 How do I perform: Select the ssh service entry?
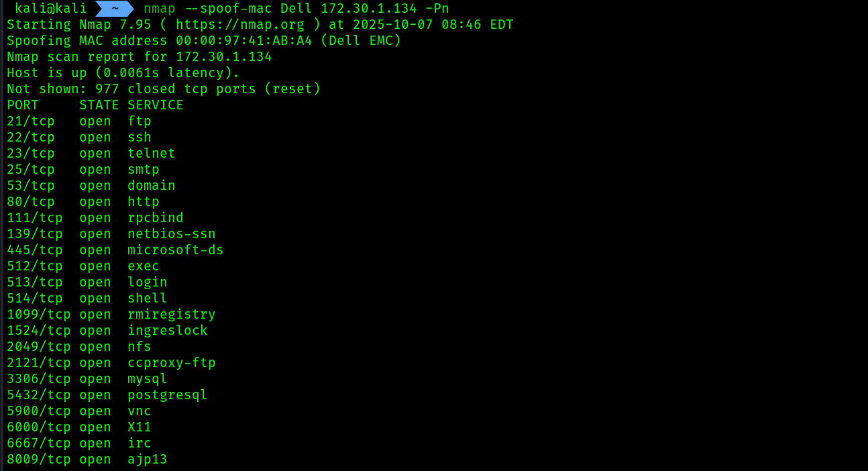click(x=140, y=138)
